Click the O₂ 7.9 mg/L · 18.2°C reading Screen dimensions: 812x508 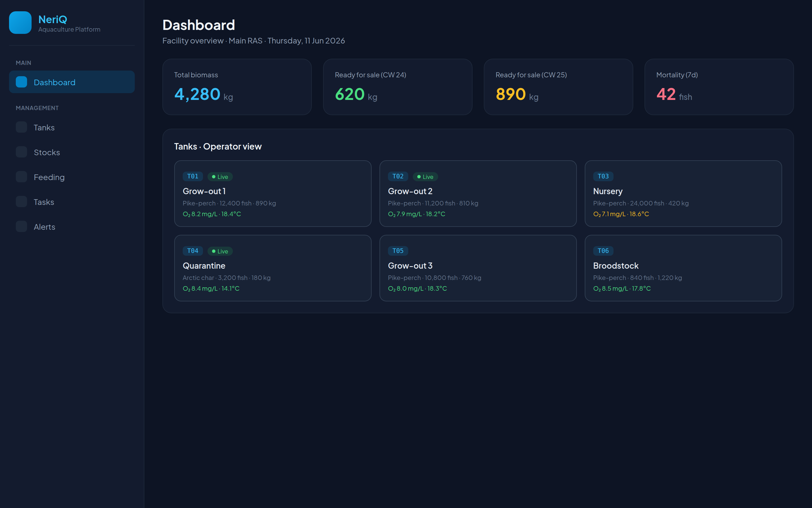[416, 214]
